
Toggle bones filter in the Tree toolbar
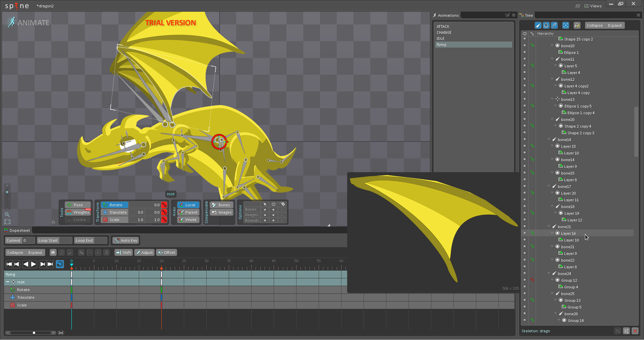538,25
